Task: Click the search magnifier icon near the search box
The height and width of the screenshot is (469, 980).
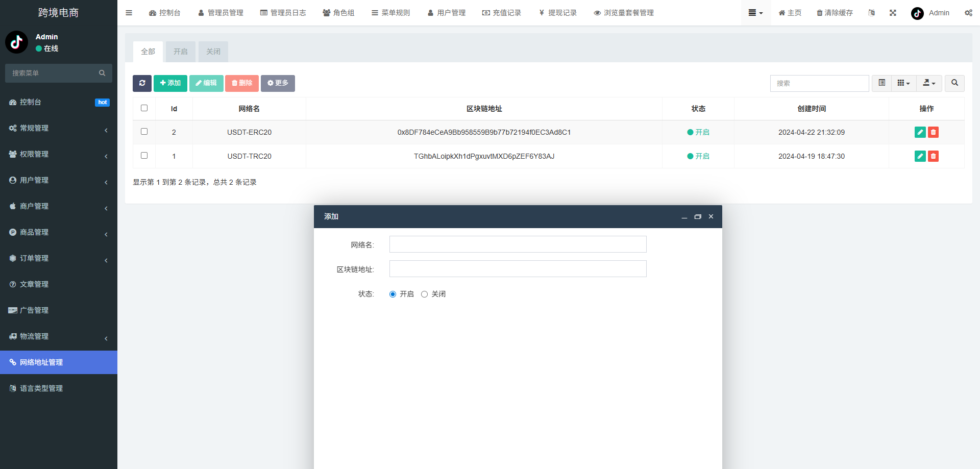Action: [x=954, y=83]
